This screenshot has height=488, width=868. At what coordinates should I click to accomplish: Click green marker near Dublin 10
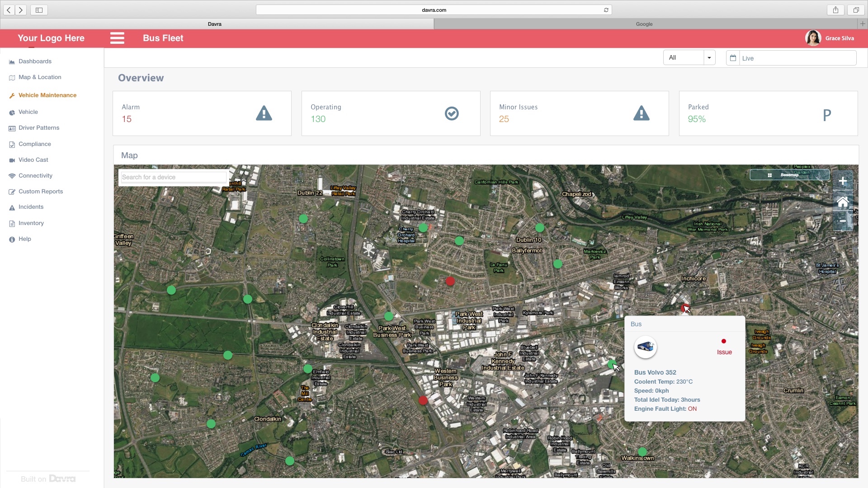[540, 228]
